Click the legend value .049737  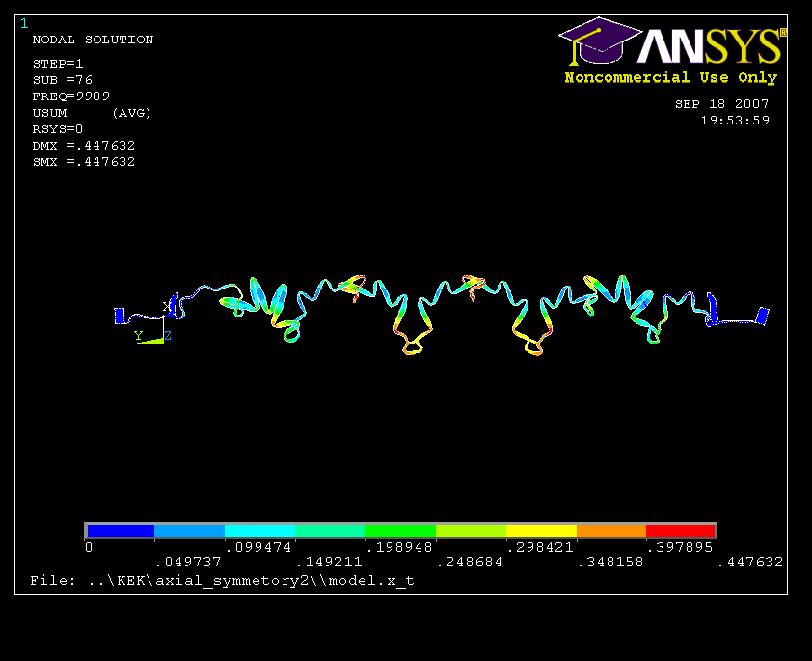coord(188,562)
